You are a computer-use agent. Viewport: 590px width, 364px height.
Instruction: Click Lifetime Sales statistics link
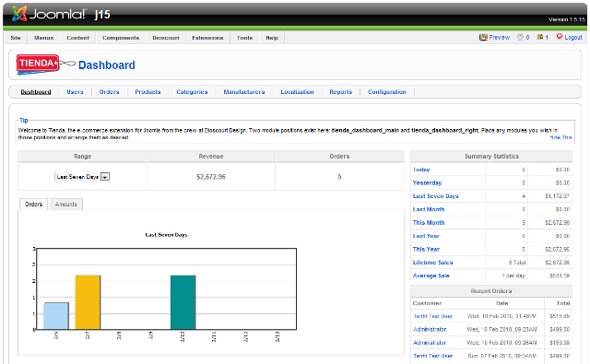pos(432,262)
